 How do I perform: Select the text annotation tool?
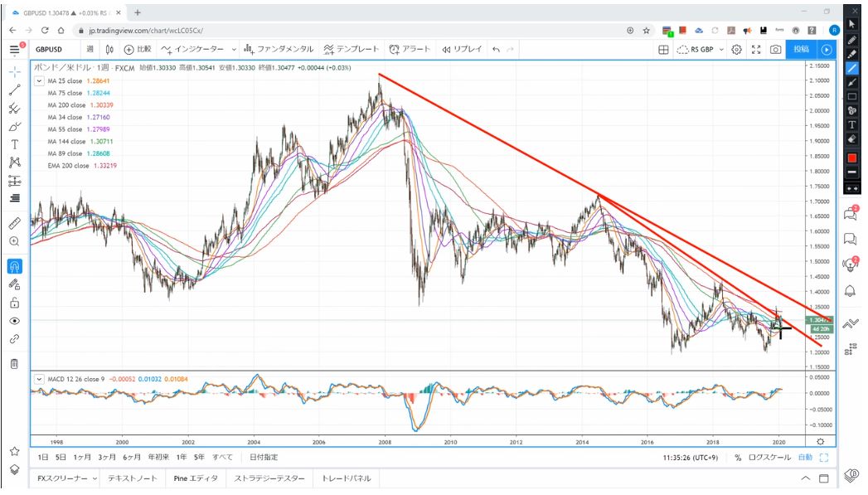(15, 143)
